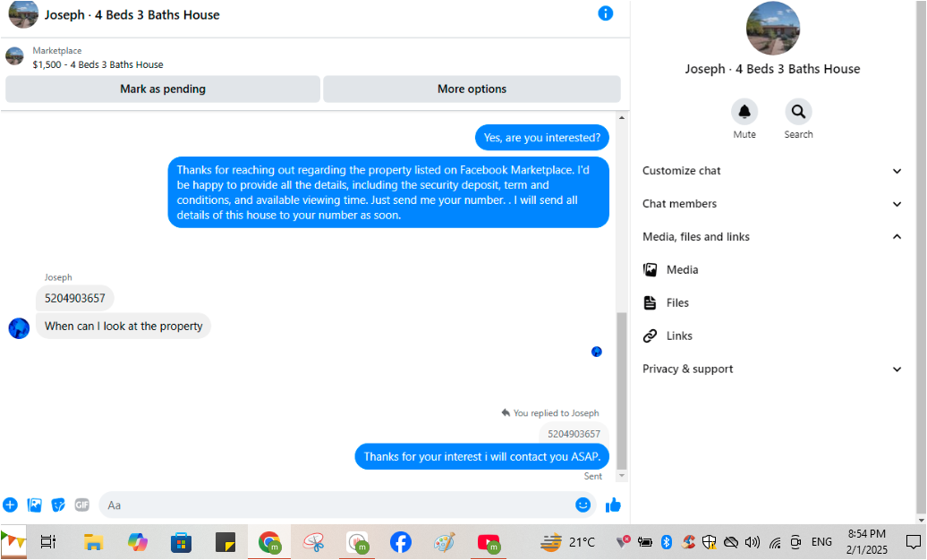927x560 pixels.
Task: Expand the Chat members section
Action: tap(772, 204)
